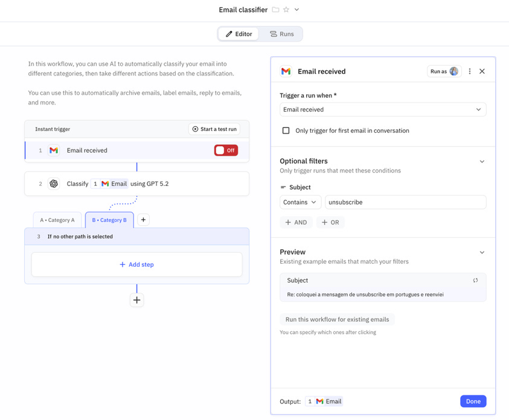
Task: Open the Classify using GPT 5.2 step
Action: coord(137,184)
